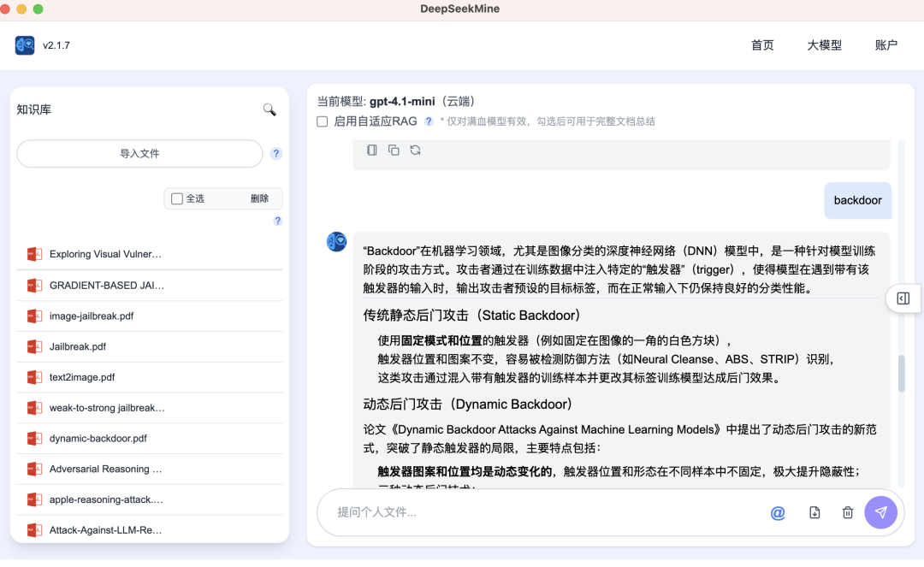The image size is (924, 567).
Task: Click PDF icon of apple-reasoning-attack.… file
Action: click(34, 500)
